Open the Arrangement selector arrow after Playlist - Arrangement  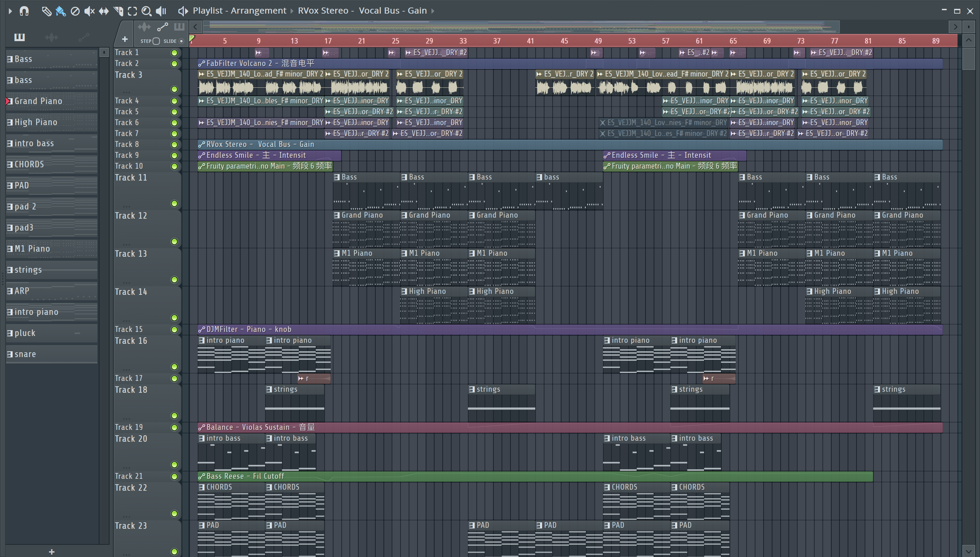click(x=292, y=11)
